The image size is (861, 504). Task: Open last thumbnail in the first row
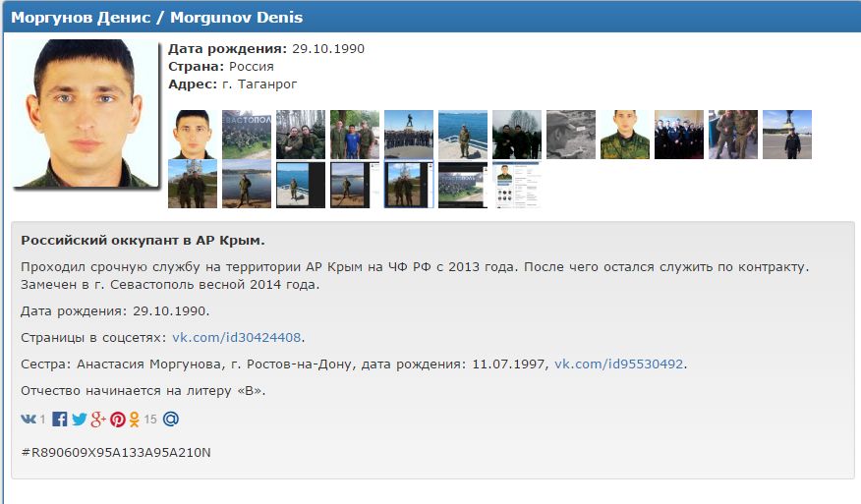(x=787, y=135)
